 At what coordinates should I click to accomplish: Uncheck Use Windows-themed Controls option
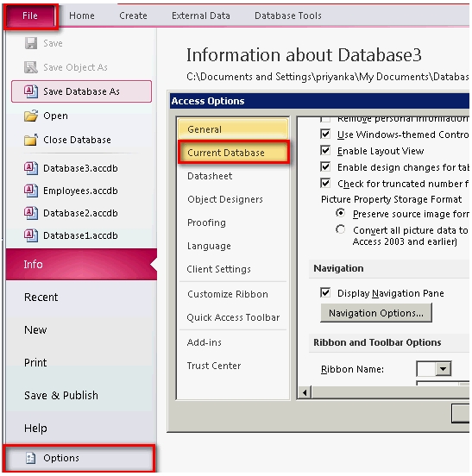tap(325, 134)
